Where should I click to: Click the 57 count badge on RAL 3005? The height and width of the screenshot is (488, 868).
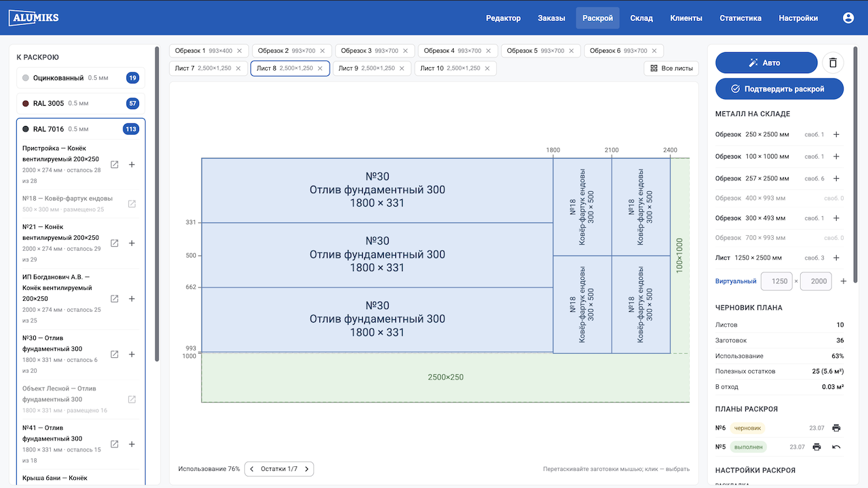click(132, 104)
